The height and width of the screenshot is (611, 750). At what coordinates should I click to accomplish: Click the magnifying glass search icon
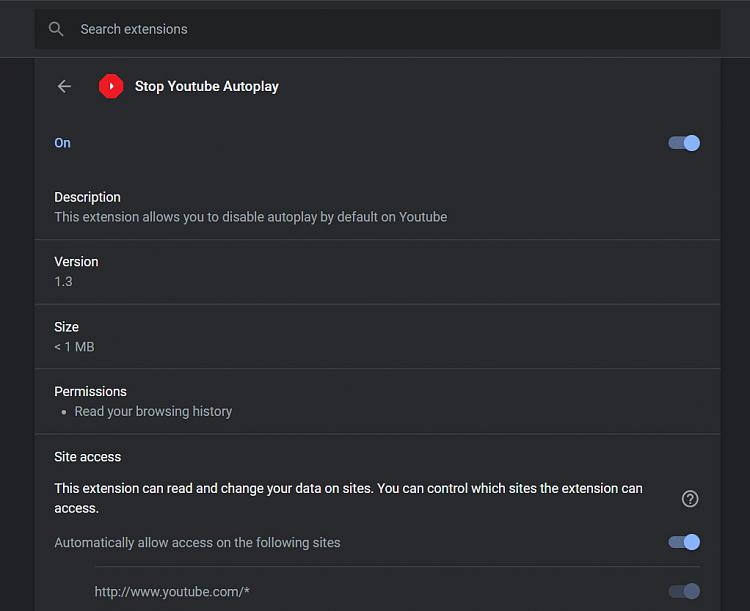click(x=56, y=29)
